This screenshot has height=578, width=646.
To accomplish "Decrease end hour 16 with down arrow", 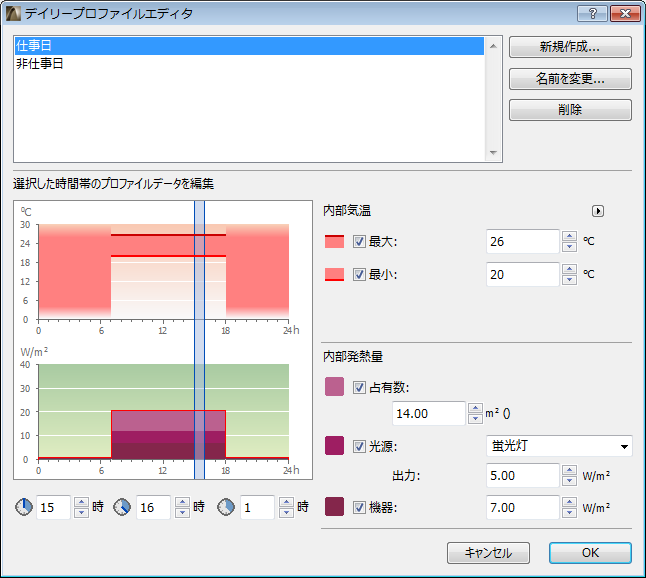I will pyautogui.click(x=183, y=512).
